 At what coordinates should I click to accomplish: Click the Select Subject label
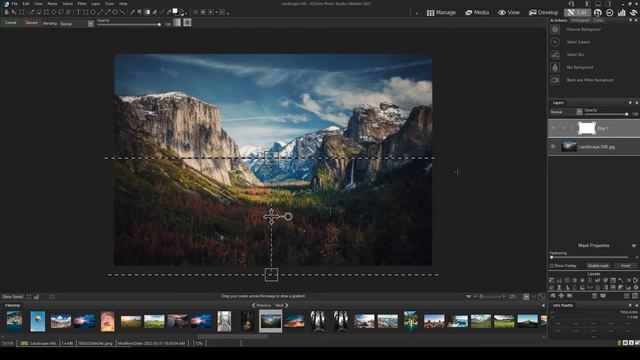pos(578,42)
